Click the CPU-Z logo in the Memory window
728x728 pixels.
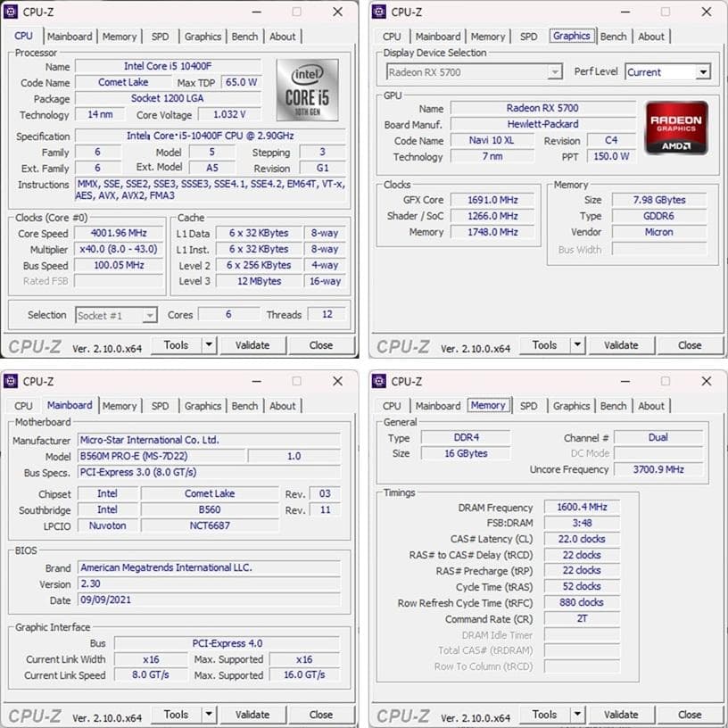point(401,715)
